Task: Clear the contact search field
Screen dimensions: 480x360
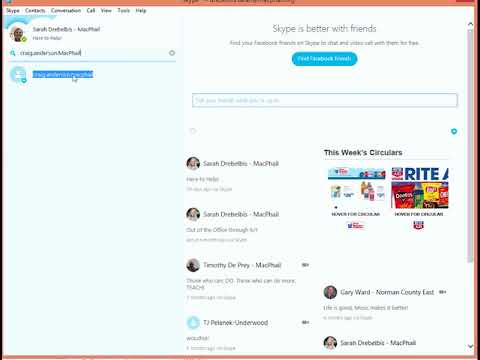Action: click(172, 53)
